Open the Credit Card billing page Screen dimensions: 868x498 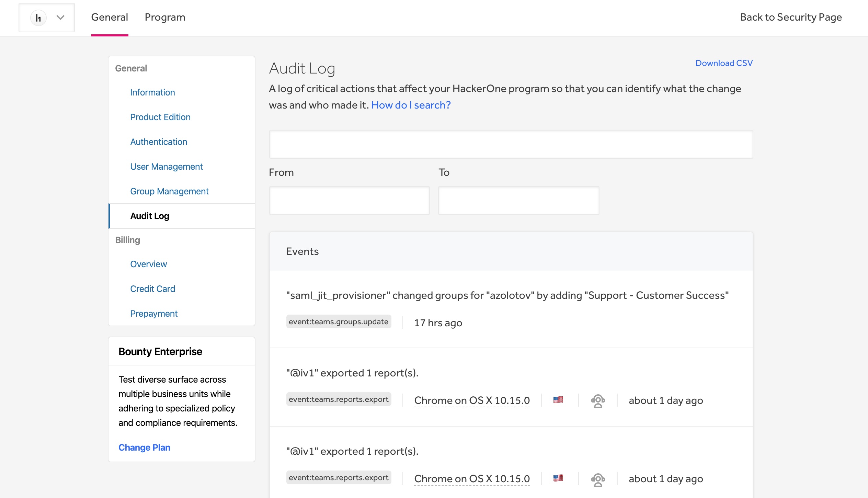(x=152, y=289)
